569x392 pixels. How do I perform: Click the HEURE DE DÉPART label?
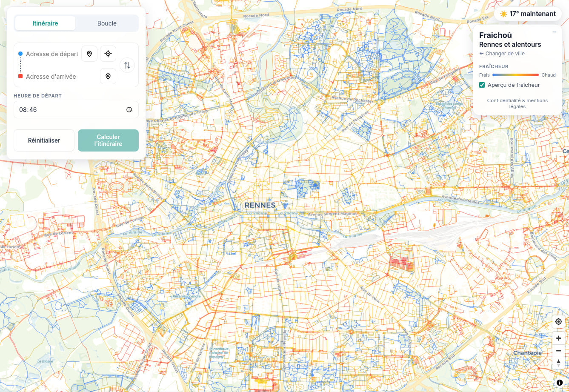pyautogui.click(x=37, y=96)
